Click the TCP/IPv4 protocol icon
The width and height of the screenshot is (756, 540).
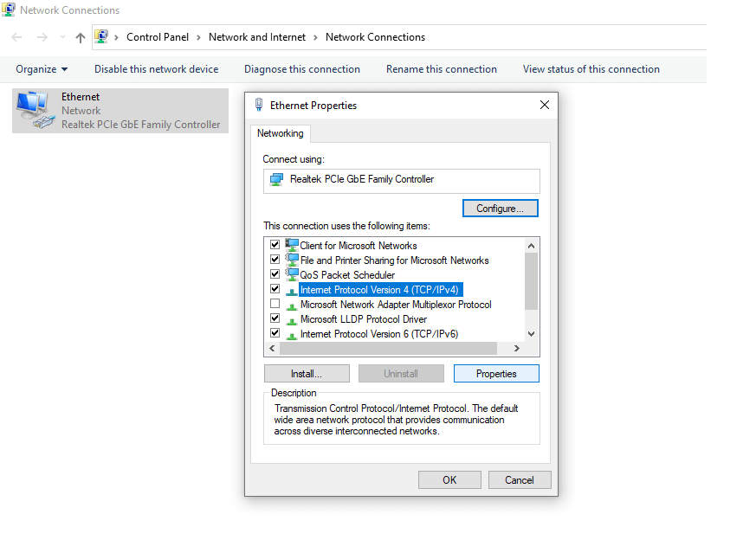[291, 292]
